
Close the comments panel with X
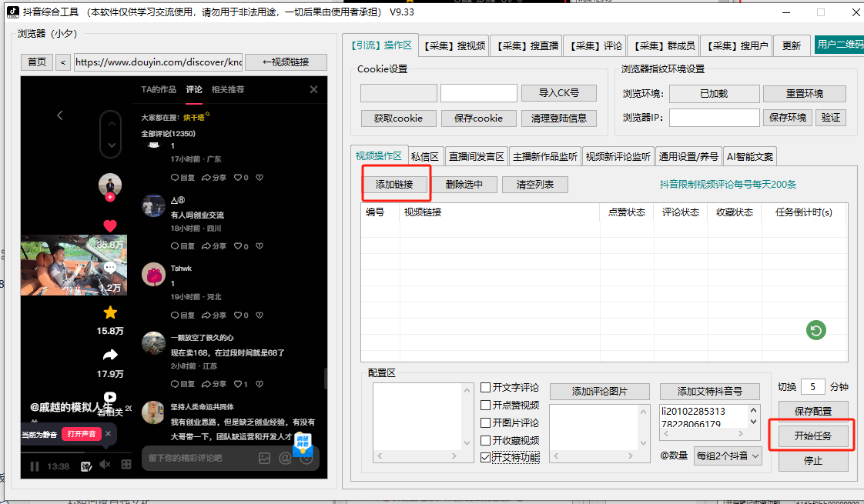[313, 89]
